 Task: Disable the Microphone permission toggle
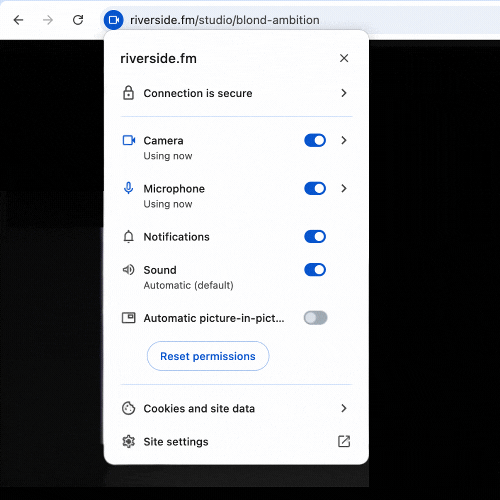[315, 189]
